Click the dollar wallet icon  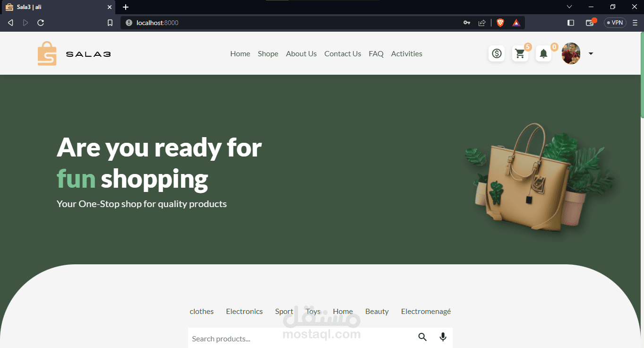click(x=497, y=53)
